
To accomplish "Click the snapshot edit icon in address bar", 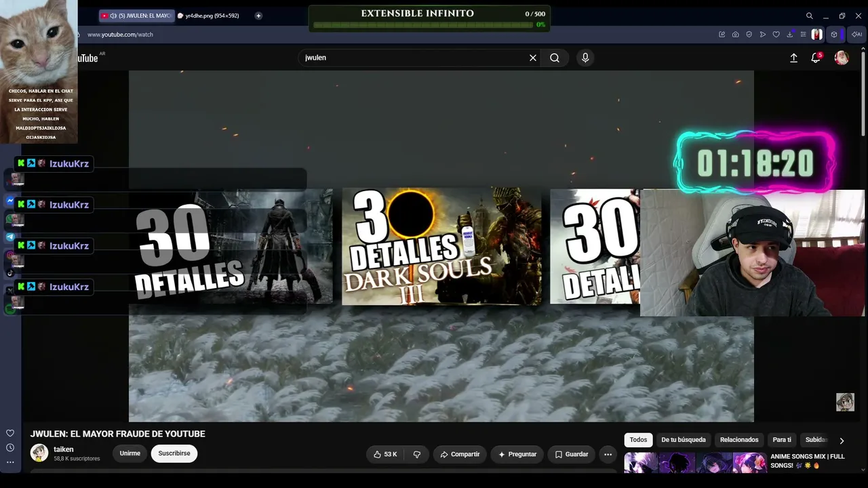I will (x=722, y=35).
